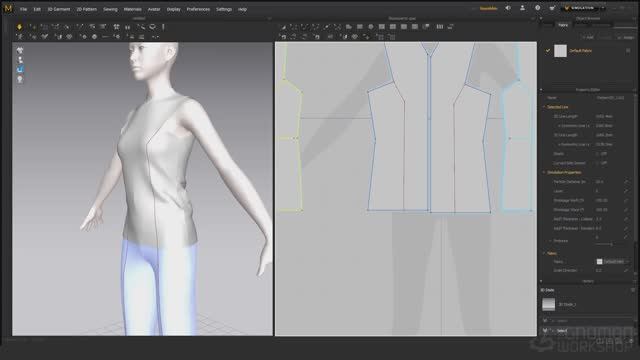Screen dimensions: 640x360
Task: Click the Default Fabric thumbnail swatch
Action: click(x=560, y=51)
